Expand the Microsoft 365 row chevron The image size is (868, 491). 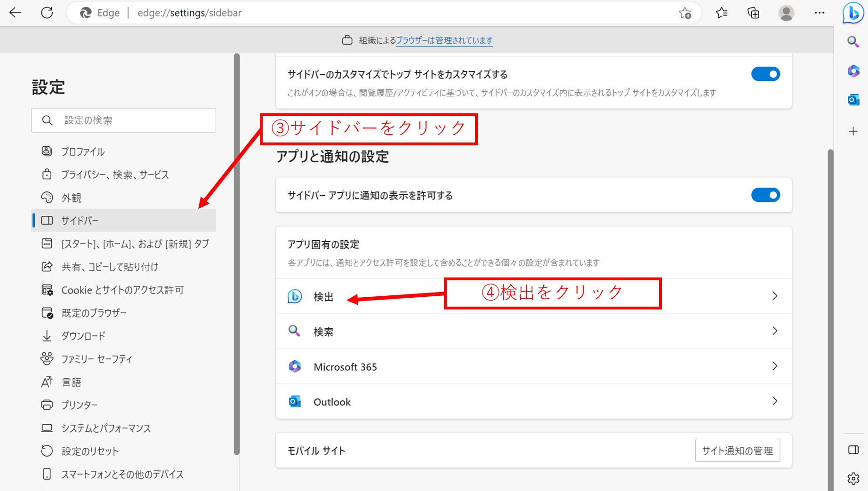(774, 366)
